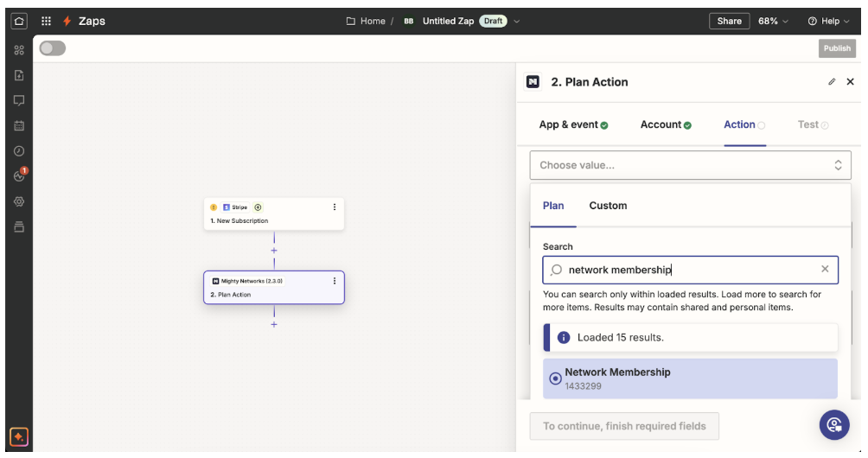Click the warning icon on Stripe step
This screenshot has height=458, width=868.
tap(214, 207)
